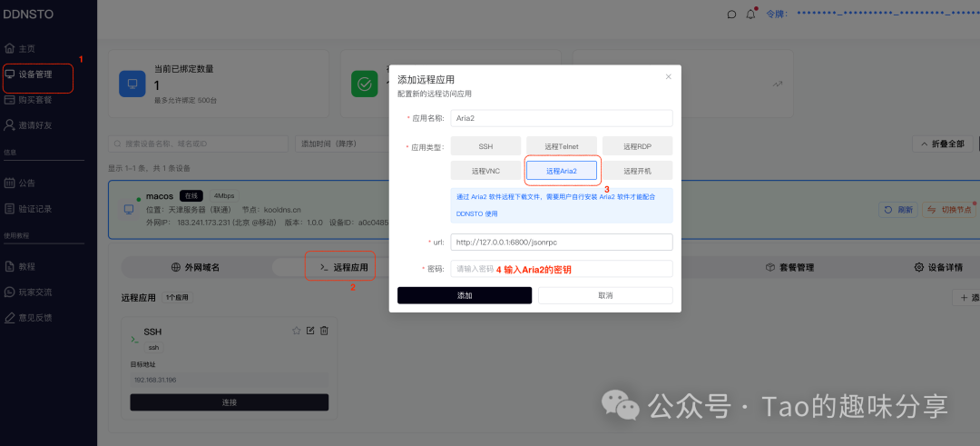Click the macos device name
980x446 pixels.
pos(160,196)
